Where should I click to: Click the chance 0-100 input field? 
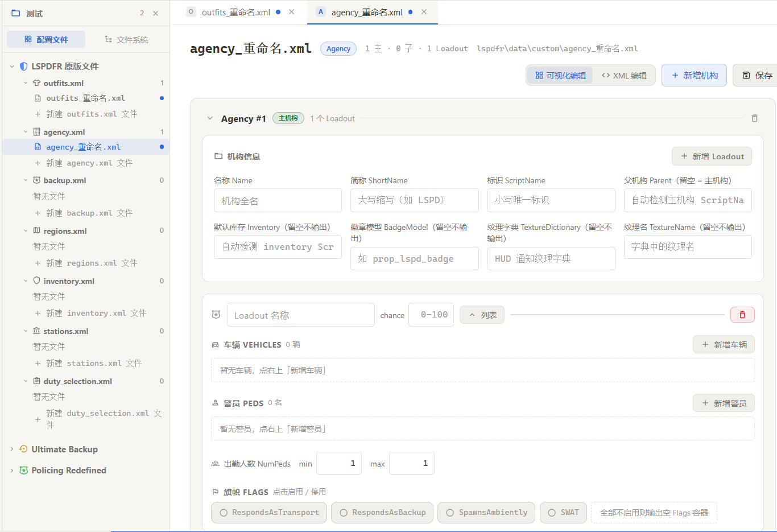431,315
